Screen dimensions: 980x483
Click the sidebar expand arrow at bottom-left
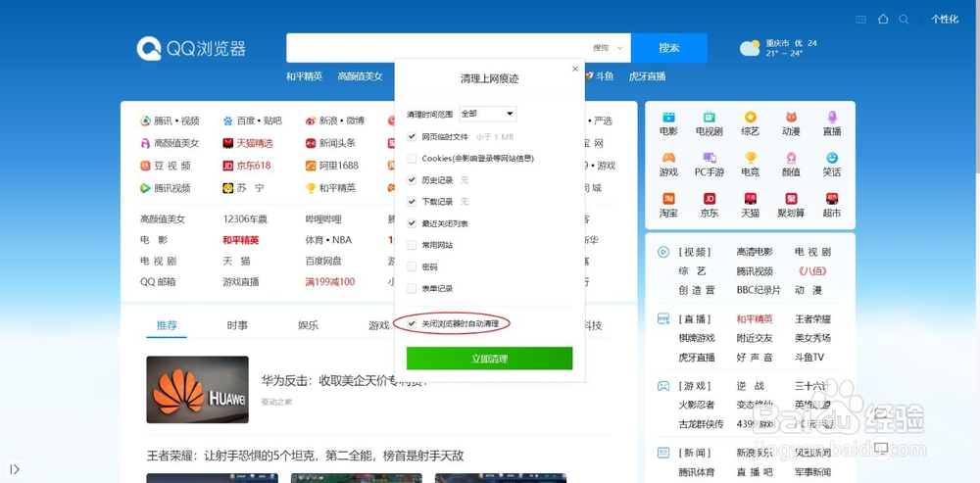point(15,468)
